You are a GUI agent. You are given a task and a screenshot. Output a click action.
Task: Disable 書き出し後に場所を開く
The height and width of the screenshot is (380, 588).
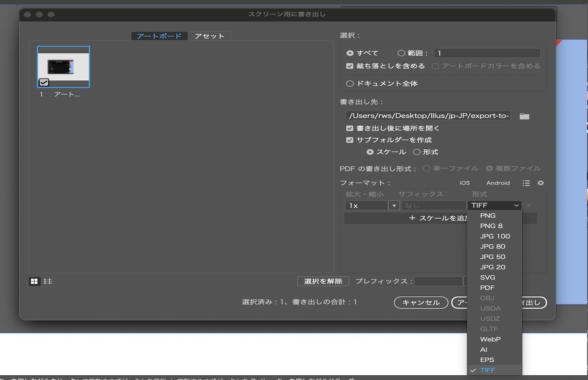click(x=350, y=128)
